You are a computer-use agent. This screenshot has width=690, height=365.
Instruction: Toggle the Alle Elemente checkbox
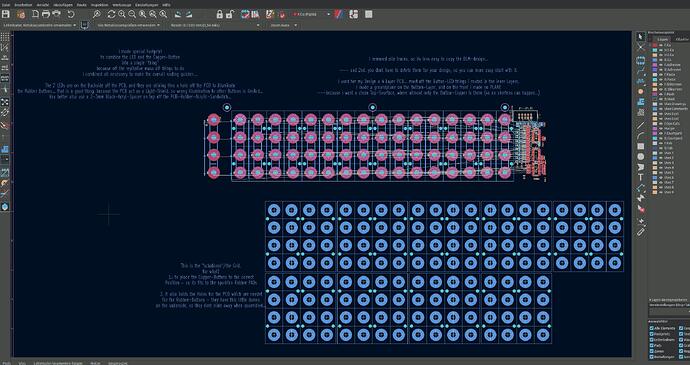tap(652, 328)
